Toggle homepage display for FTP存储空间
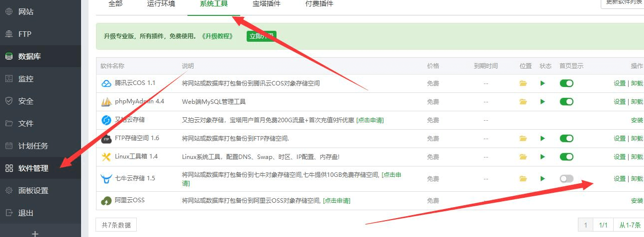 [566, 139]
